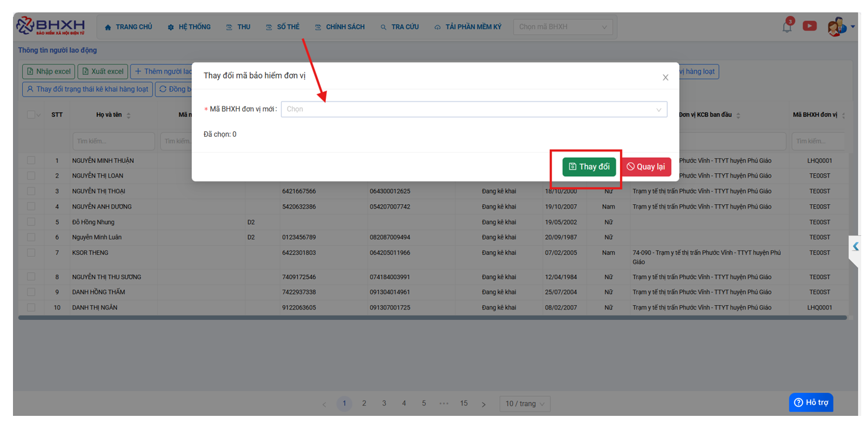
Task: Toggle the select-all header checkbox
Action: (x=31, y=114)
